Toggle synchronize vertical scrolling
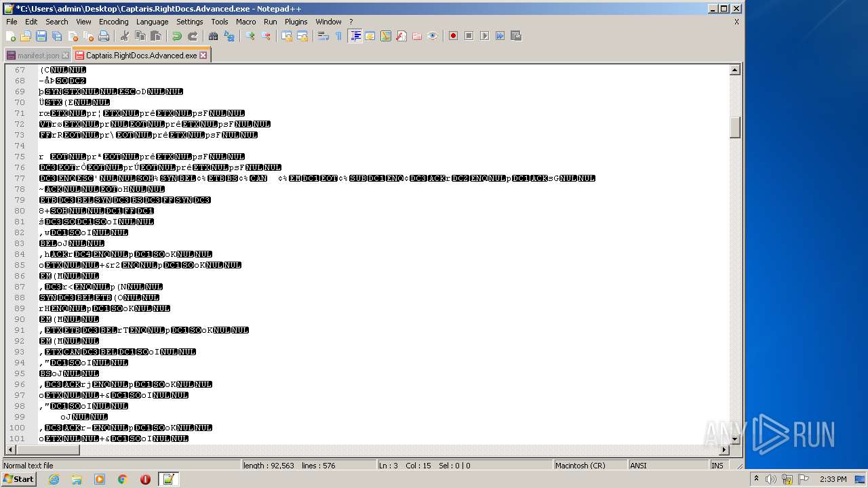Screen dimensions: 868x488 click(x=286, y=36)
